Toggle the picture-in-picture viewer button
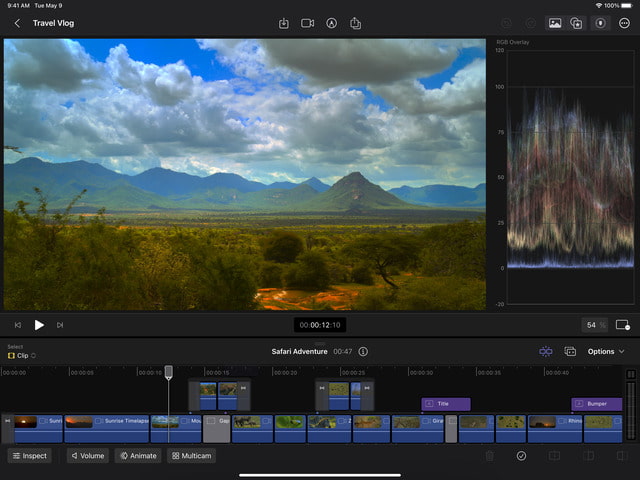 click(623, 325)
